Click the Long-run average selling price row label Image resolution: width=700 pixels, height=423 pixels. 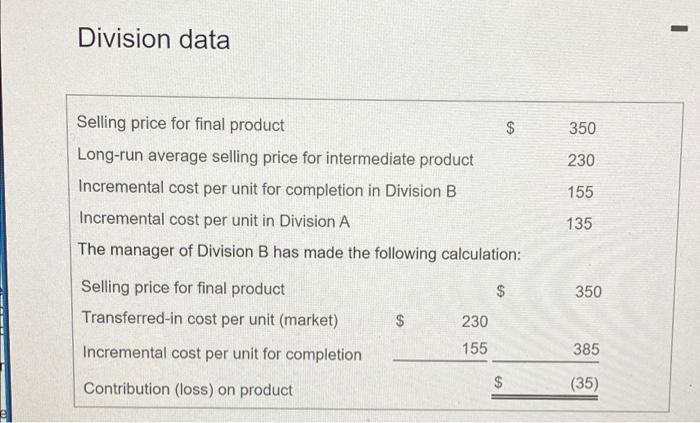[x=275, y=158]
